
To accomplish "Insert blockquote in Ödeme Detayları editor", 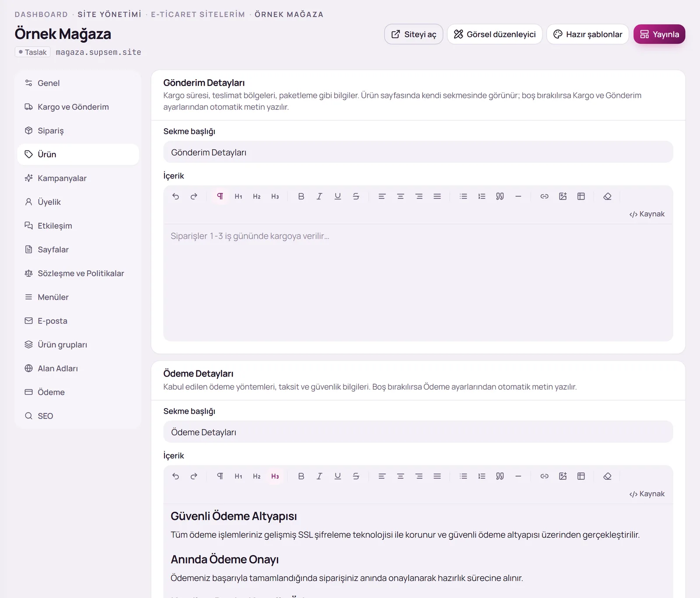I will point(500,476).
